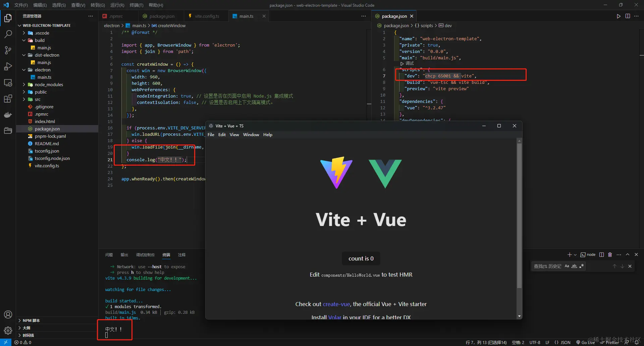Open the Remote Explorer view
644x346 pixels.
(x=8, y=82)
